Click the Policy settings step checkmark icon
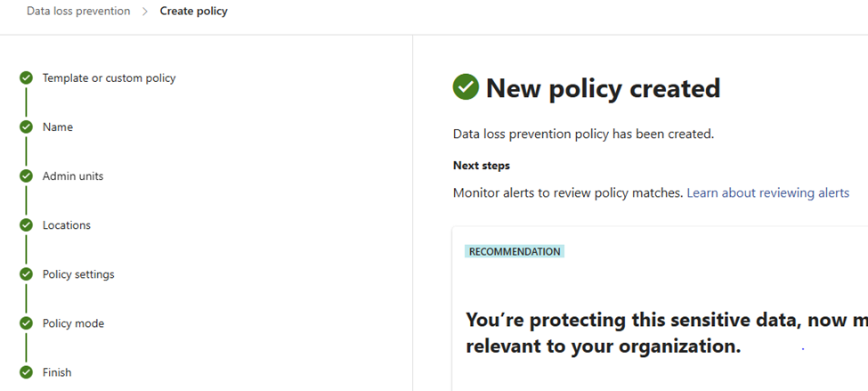This screenshot has width=868, height=391. (x=26, y=274)
